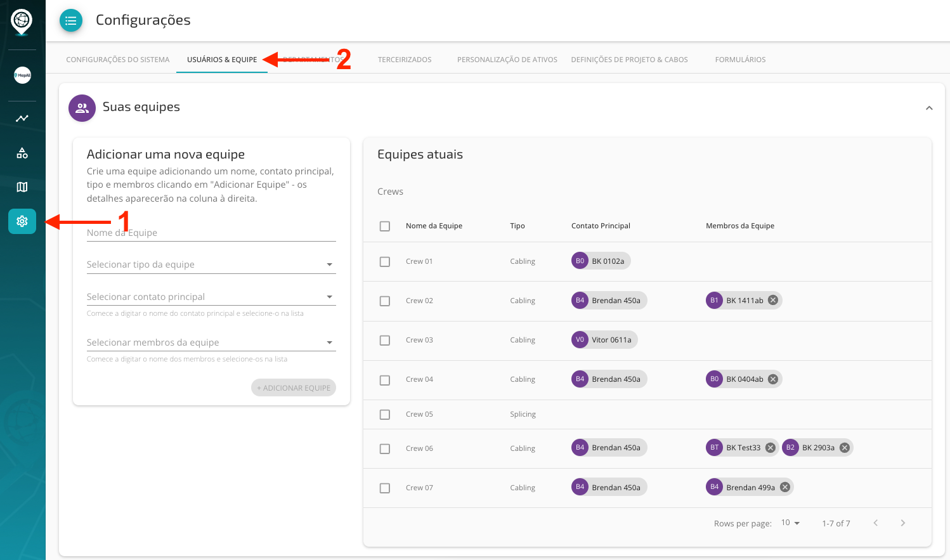Open Selecionar tipo da equipe dropdown

coord(211,264)
